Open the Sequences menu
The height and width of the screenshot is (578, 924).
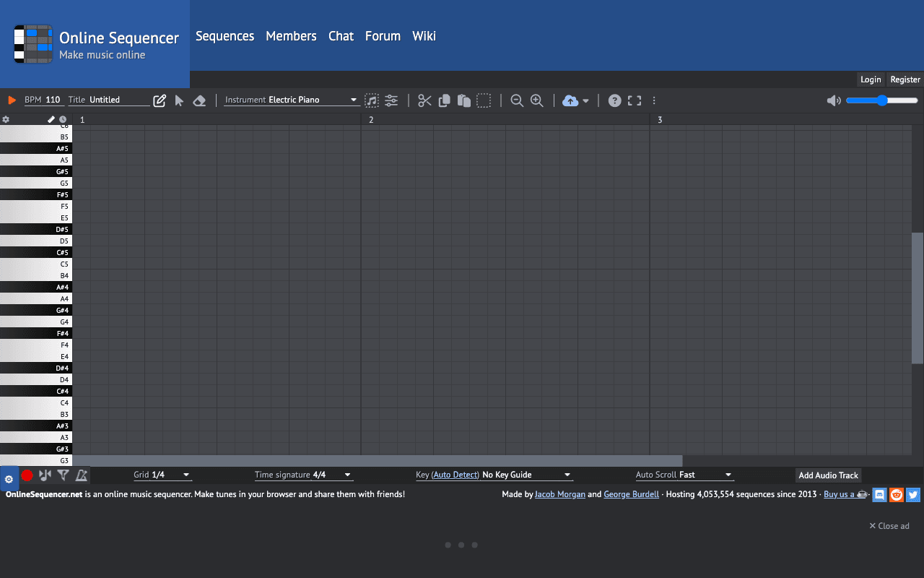[x=225, y=36]
